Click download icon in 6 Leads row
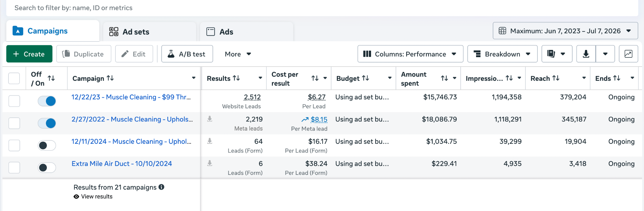Screen dimensions: 644x211 click(x=210, y=163)
